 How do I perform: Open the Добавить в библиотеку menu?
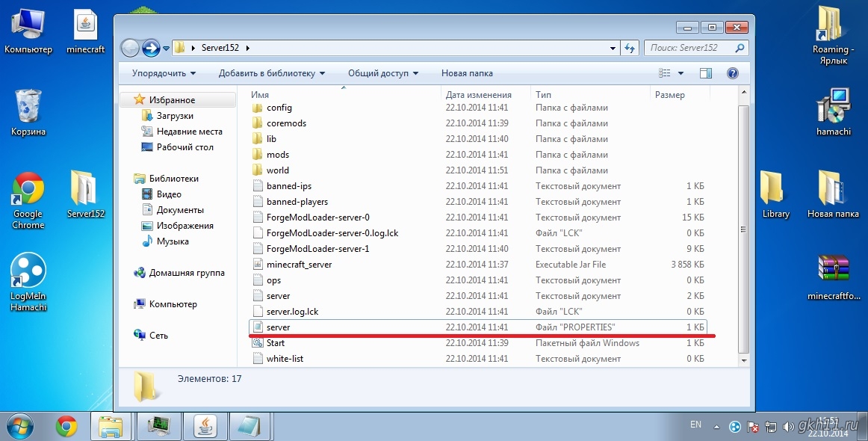[272, 73]
